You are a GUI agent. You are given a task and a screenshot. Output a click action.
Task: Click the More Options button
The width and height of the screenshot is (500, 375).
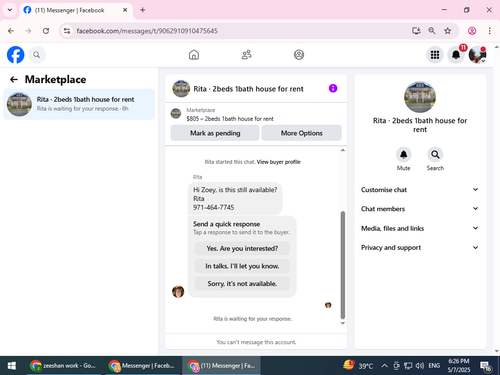(x=302, y=133)
